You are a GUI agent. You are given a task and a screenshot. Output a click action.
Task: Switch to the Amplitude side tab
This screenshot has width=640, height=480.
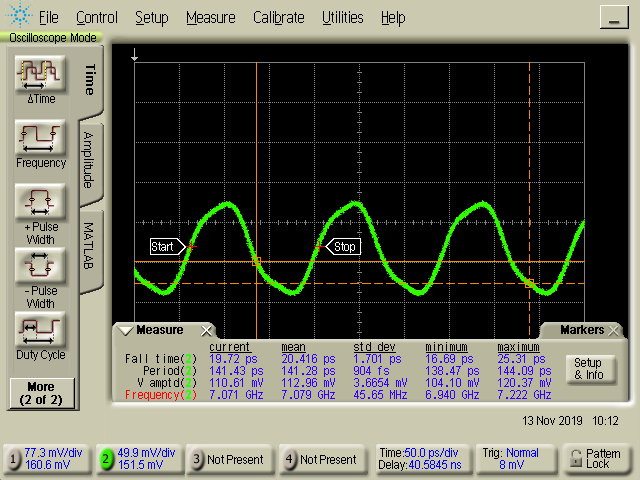click(89, 160)
